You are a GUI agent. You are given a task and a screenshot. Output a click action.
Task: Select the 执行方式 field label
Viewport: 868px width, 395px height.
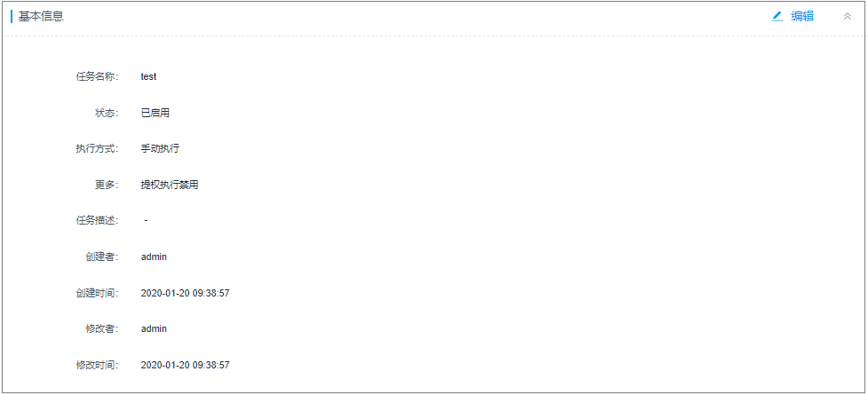point(97,149)
